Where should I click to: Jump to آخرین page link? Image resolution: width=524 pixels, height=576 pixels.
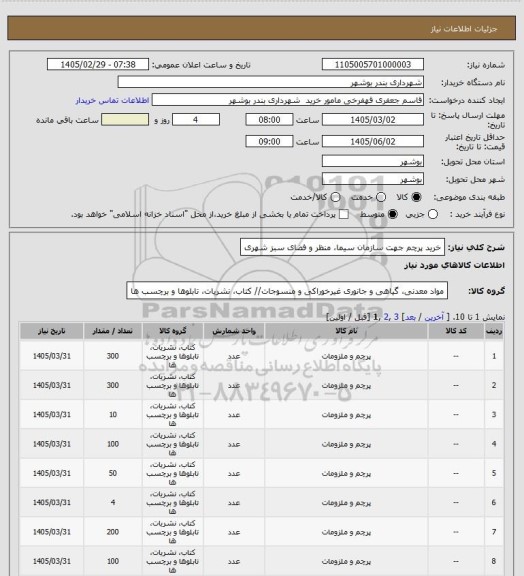(x=435, y=317)
